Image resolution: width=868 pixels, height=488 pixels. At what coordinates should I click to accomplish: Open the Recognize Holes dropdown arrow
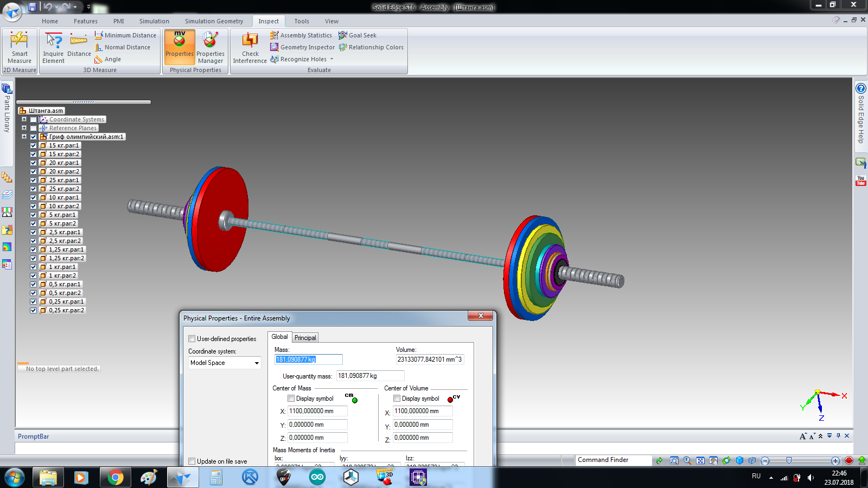(331, 59)
